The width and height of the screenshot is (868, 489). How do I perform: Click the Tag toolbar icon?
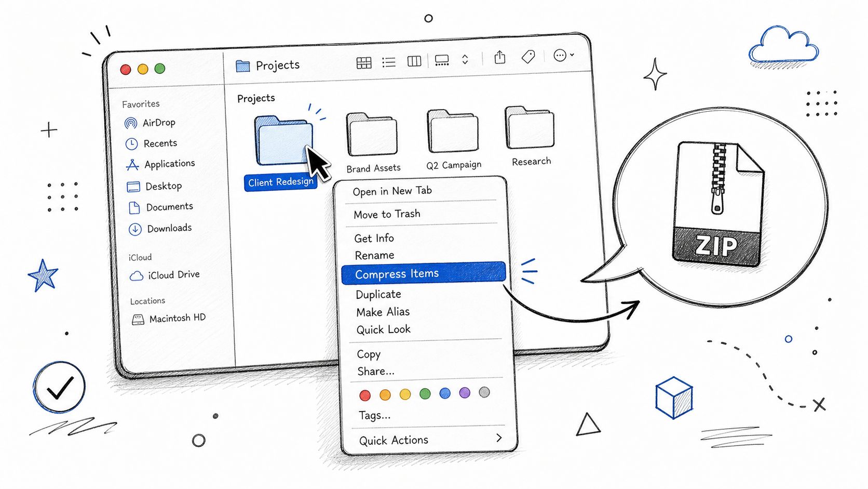[528, 56]
